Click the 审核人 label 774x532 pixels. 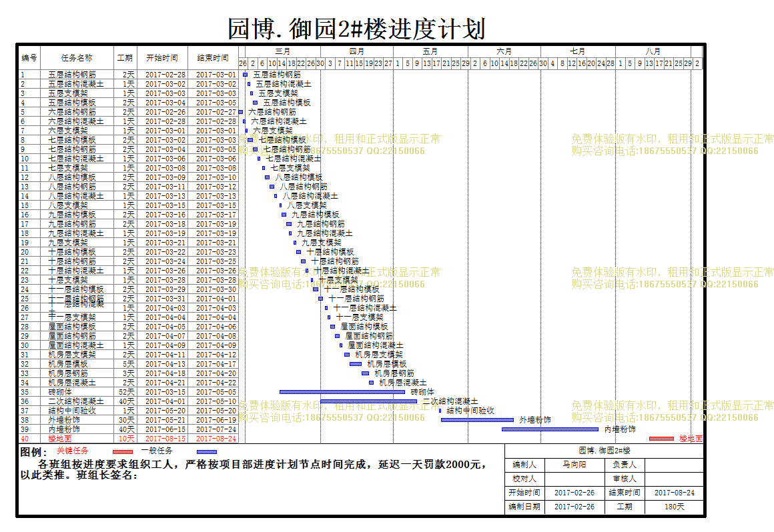pos(625,479)
